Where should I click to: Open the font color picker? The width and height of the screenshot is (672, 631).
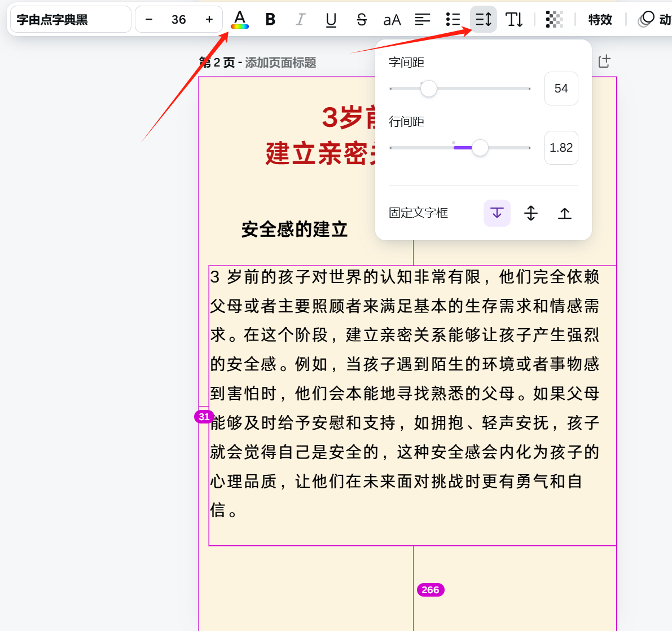coord(239,19)
